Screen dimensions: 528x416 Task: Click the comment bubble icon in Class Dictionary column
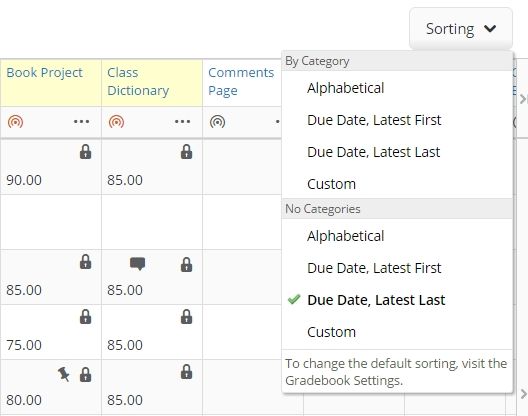tap(137, 264)
